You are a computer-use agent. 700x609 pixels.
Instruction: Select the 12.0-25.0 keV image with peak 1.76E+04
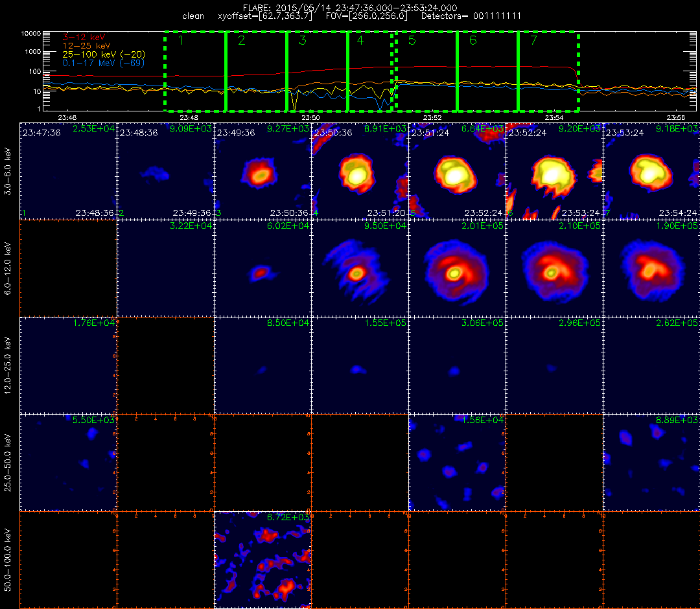pyautogui.click(x=68, y=365)
